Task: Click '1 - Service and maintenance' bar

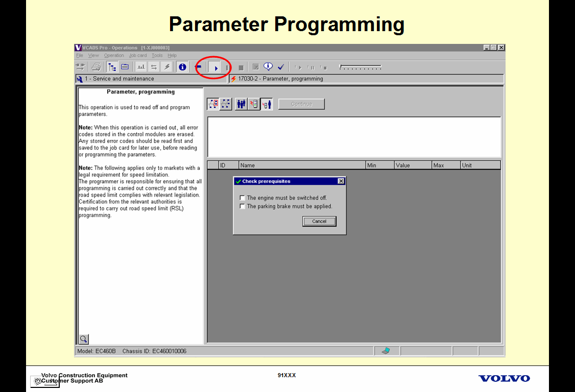Action: (x=151, y=79)
